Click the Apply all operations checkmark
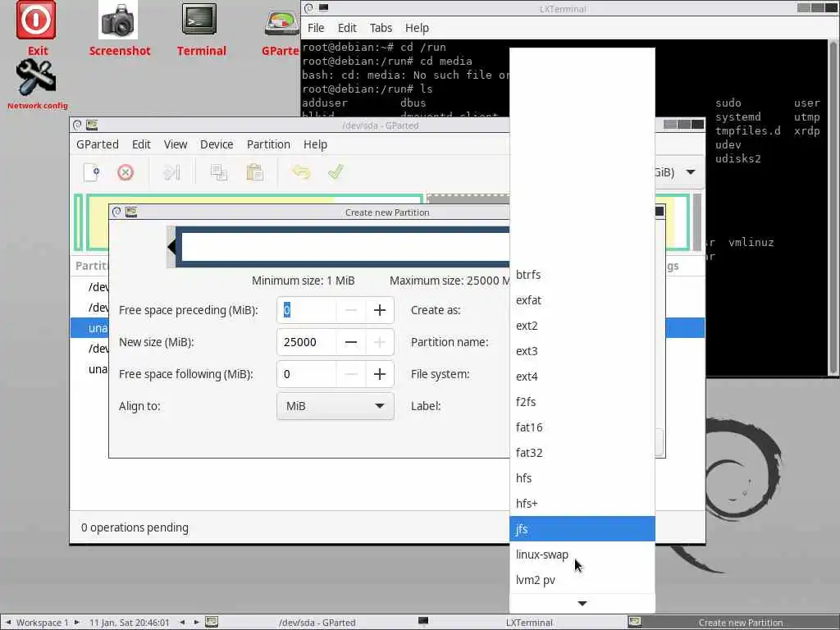 [336, 172]
